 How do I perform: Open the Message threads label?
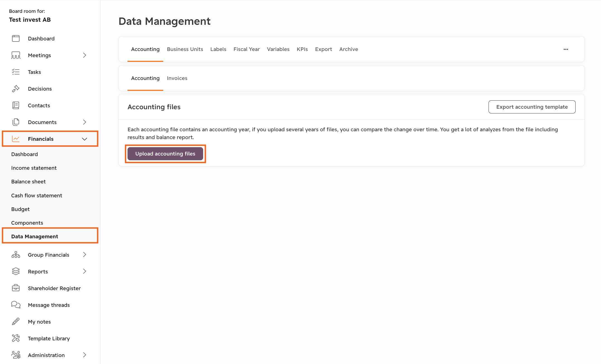click(x=49, y=305)
